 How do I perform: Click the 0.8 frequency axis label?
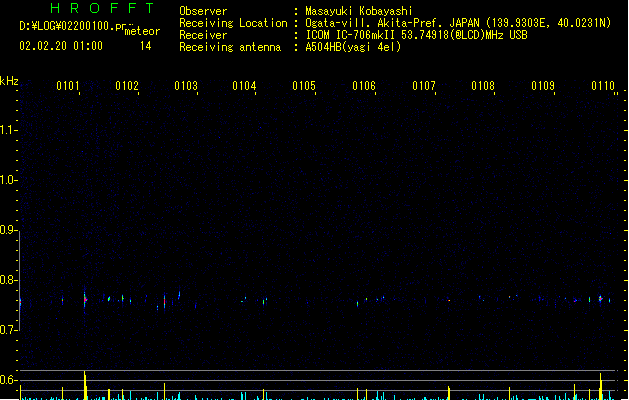tap(8, 280)
